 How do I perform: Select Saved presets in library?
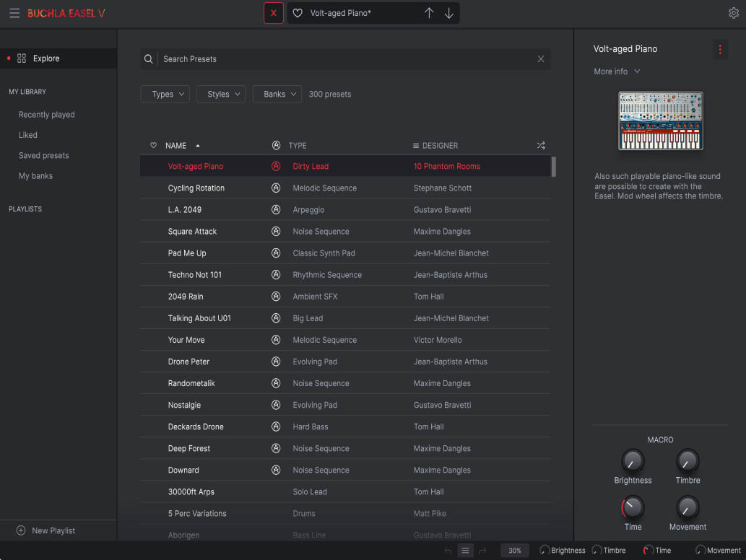pos(44,155)
